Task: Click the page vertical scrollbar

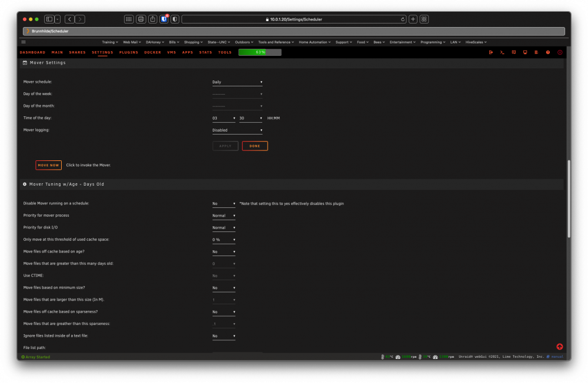Action: [569, 199]
